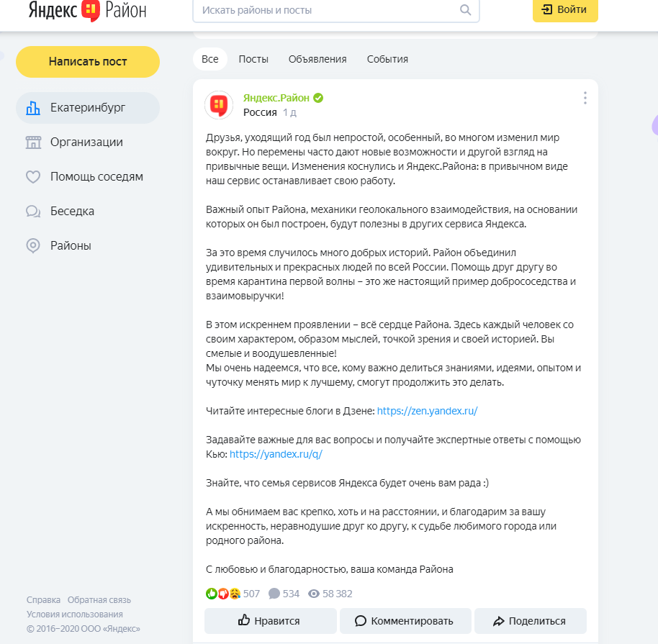Click in the search districts and posts field
This screenshot has width=658, height=644.
pyautogui.click(x=328, y=10)
